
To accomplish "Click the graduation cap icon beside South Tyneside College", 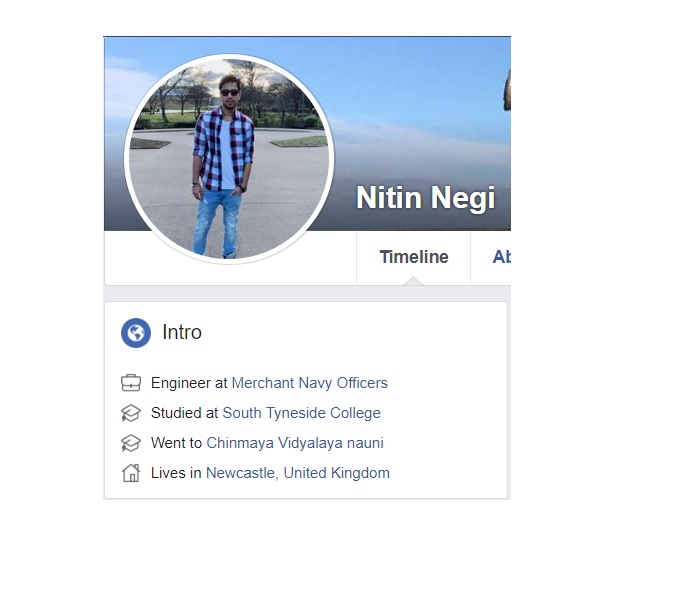I will pyautogui.click(x=131, y=413).
